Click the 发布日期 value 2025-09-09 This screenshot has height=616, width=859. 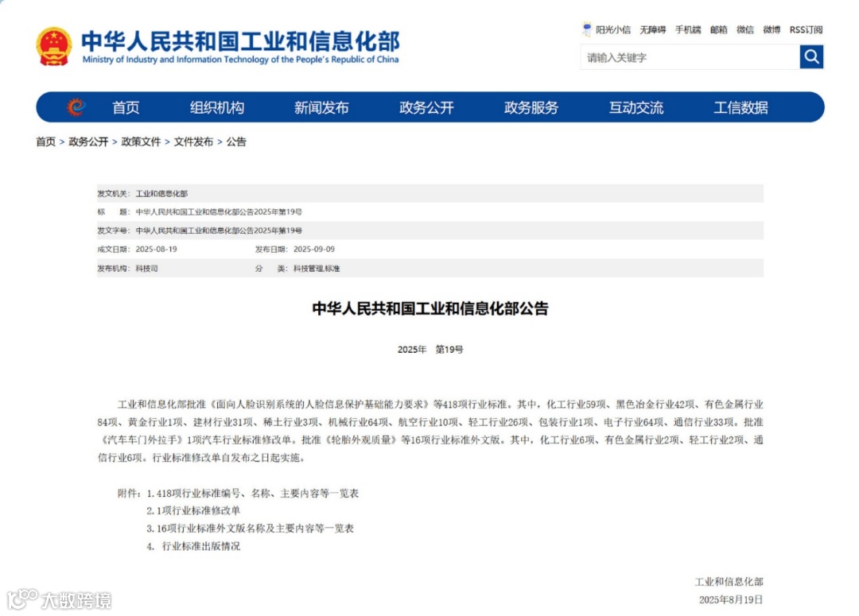tap(314, 249)
